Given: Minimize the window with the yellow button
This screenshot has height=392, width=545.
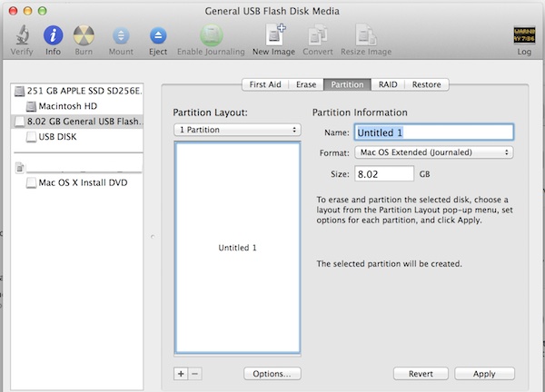Looking at the screenshot, I should pos(28,11).
